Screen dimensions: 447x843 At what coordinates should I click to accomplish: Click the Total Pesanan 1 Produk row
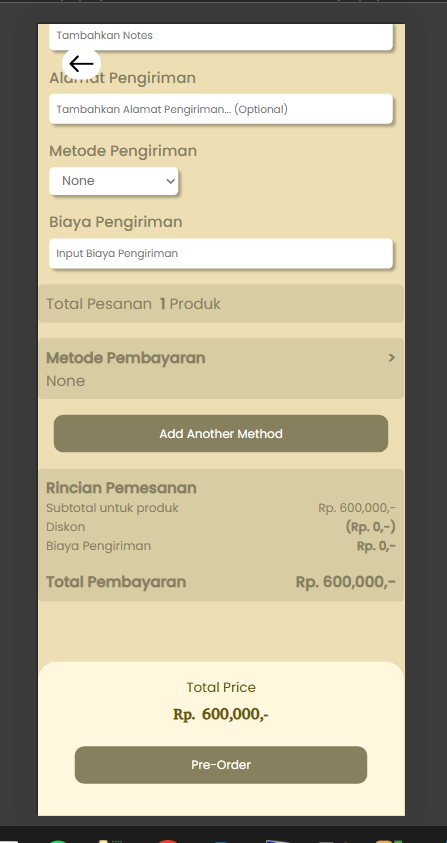(221, 304)
